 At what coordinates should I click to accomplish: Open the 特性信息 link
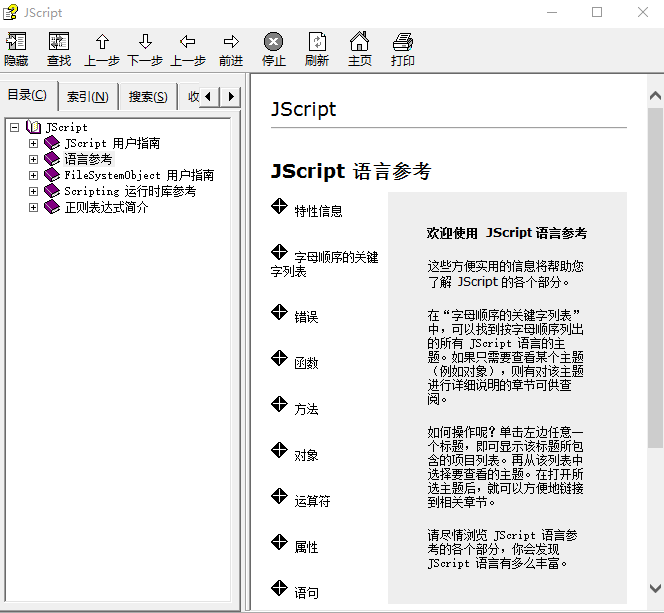click(318, 211)
